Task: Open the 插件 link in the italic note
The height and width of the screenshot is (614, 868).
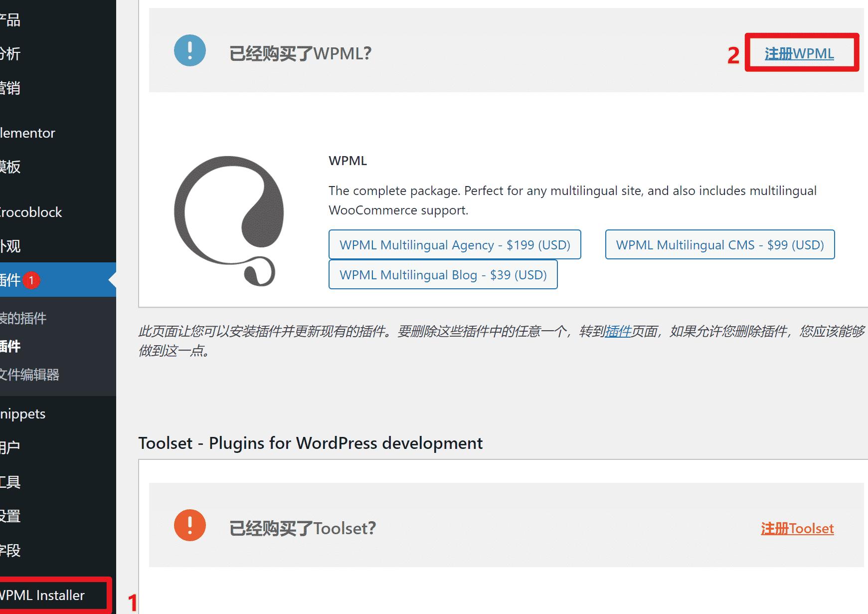Action: 618,331
